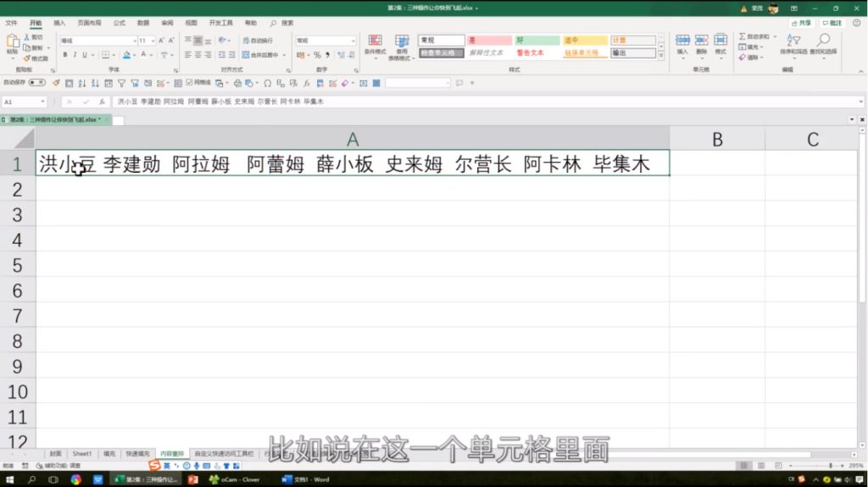Apply the green 好 (Good) cell style
868x487 pixels.
[x=537, y=40]
